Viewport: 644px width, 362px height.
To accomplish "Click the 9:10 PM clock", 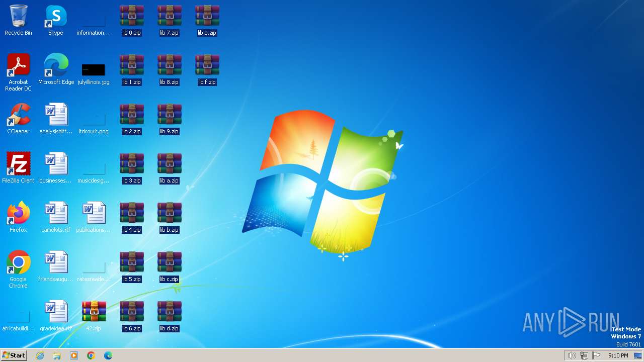I will coord(618,355).
